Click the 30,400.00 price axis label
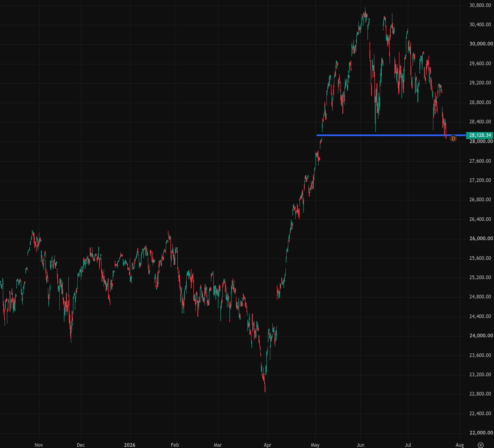This screenshot has height=448, width=494. pyautogui.click(x=480, y=25)
